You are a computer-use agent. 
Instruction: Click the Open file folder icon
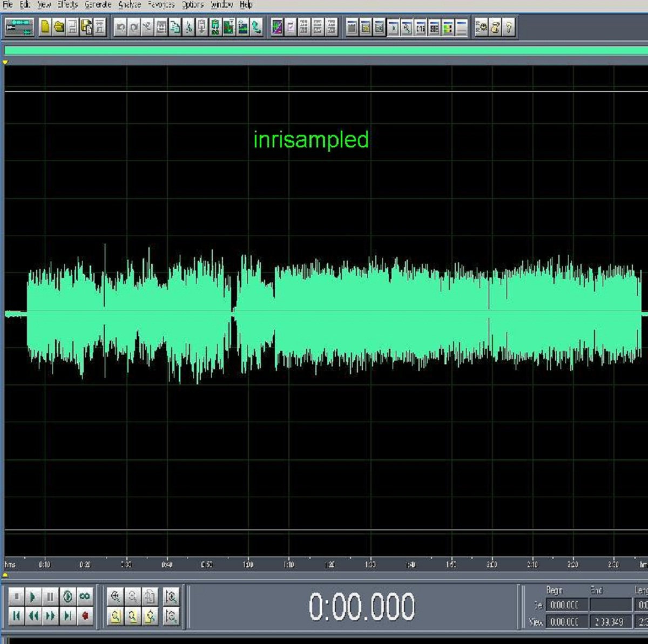point(59,27)
